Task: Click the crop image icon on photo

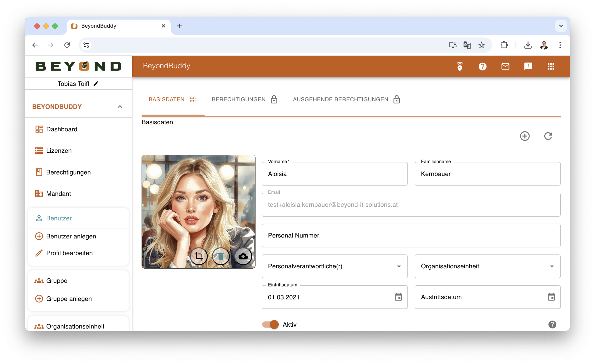Action: tap(198, 256)
